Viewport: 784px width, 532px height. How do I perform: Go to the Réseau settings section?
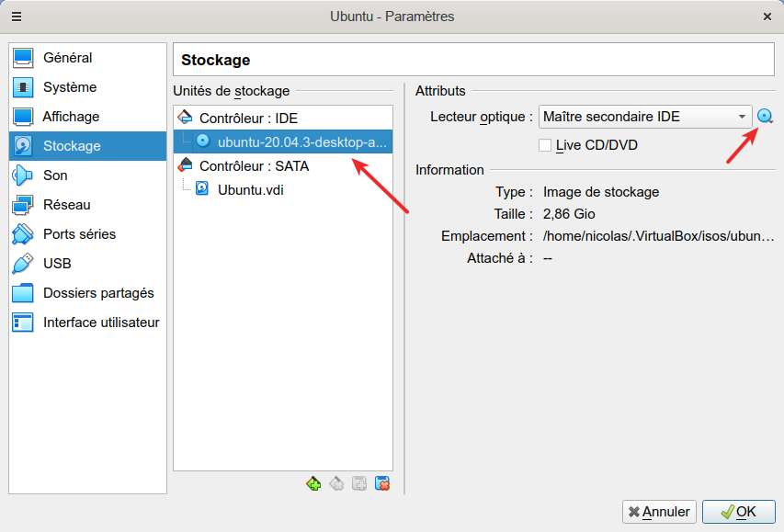click(66, 205)
